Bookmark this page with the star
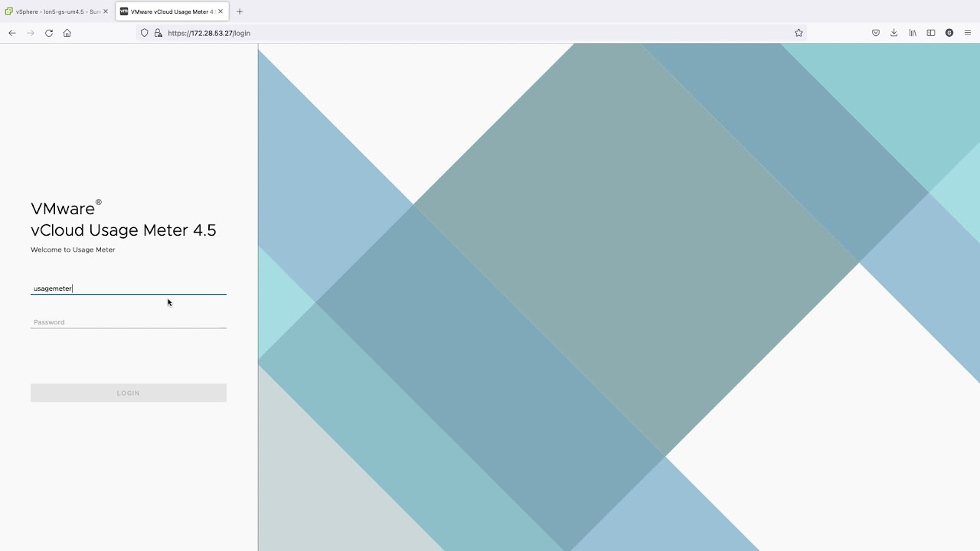Viewport: 980px width, 551px height. (x=799, y=33)
